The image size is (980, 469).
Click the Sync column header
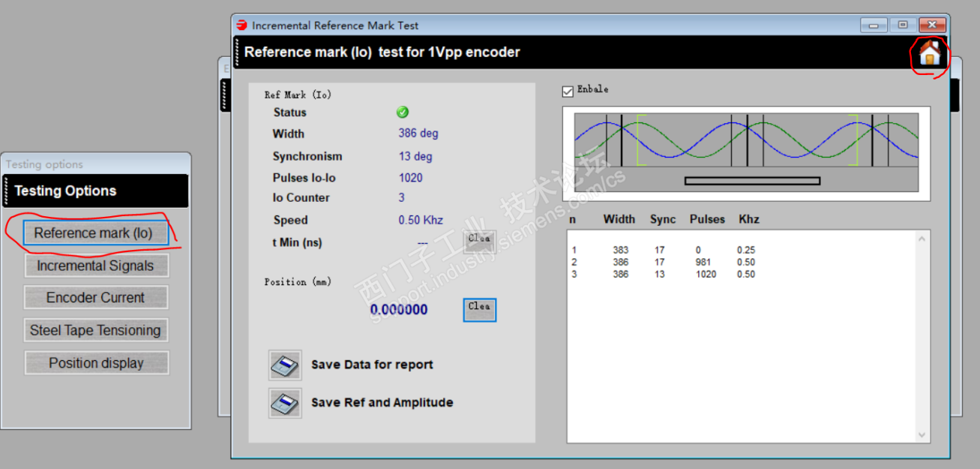[663, 219]
